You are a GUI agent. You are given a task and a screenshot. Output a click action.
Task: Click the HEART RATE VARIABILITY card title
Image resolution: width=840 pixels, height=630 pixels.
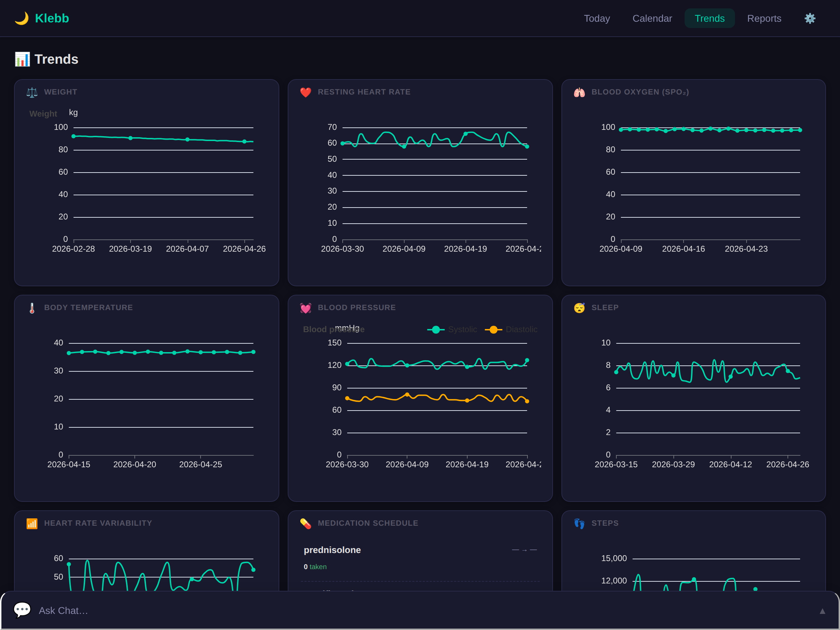point(98,523)
